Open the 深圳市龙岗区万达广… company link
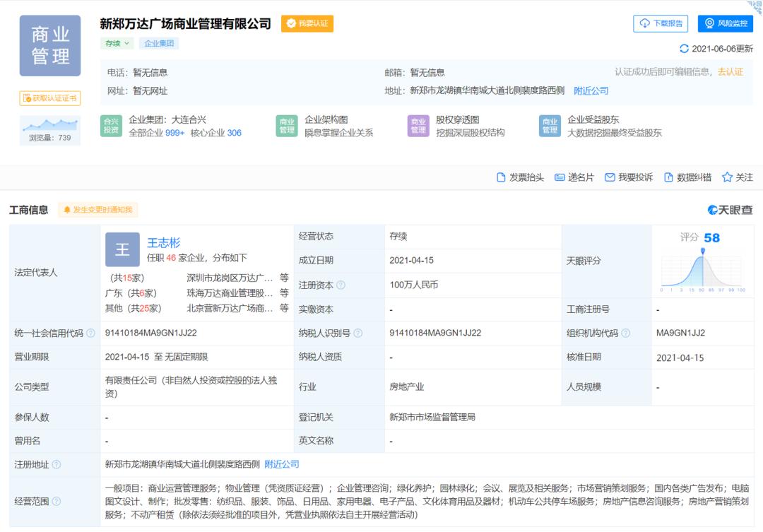The image size is (763, 532). pos(230,278)
